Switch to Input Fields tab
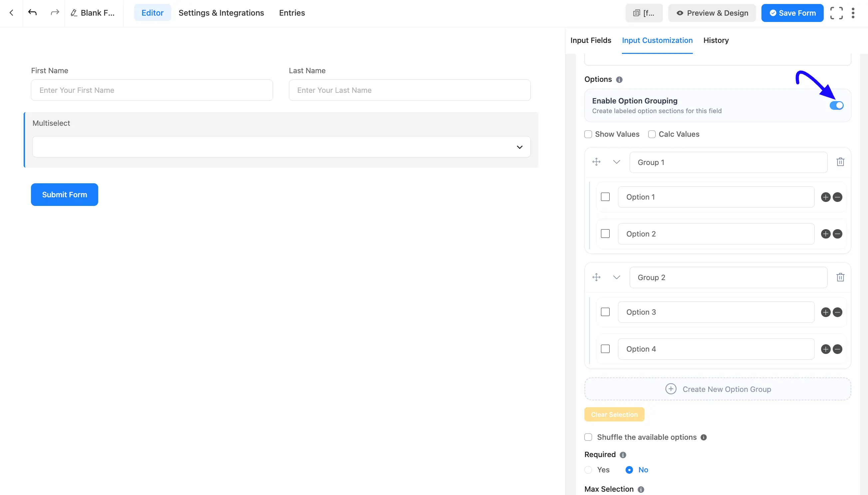This screenshot has height=495, width=868. (x=591, y=41)
